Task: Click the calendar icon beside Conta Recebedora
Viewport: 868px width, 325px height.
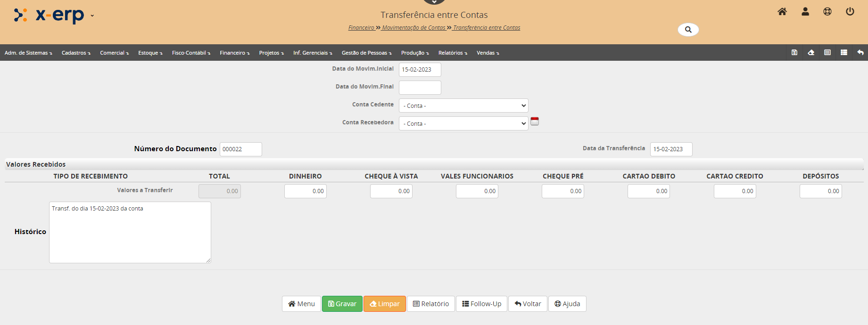Action: (x=535, y=122)
